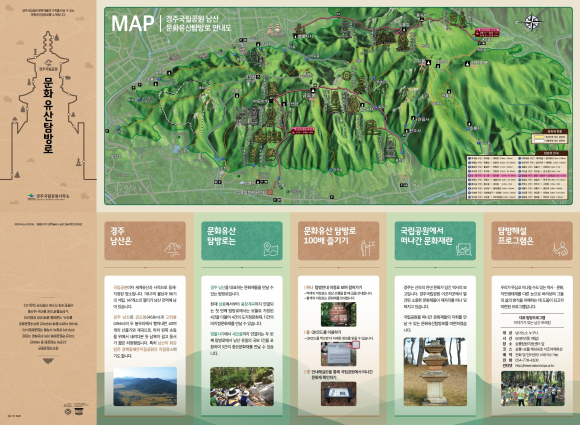Click the guide icon in 탐방해설 프로그램은 header

click(x=560, y=249)
